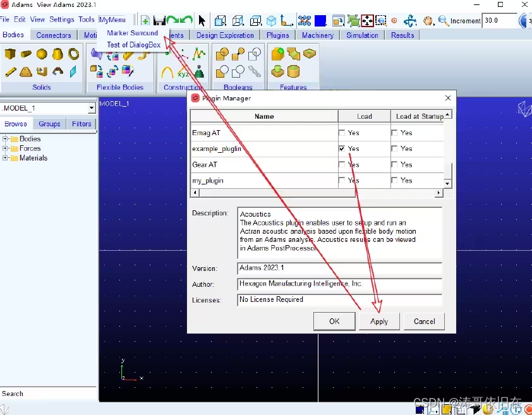
Task: Open the MyMenu menu
Action: coord(112,20)
